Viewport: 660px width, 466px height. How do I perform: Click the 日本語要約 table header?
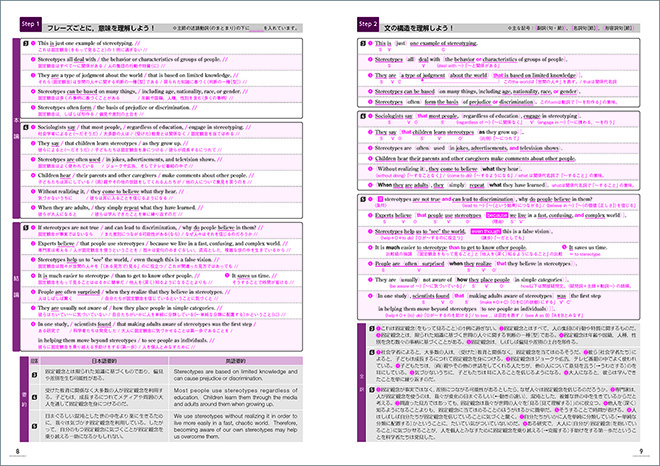[104, 361]
